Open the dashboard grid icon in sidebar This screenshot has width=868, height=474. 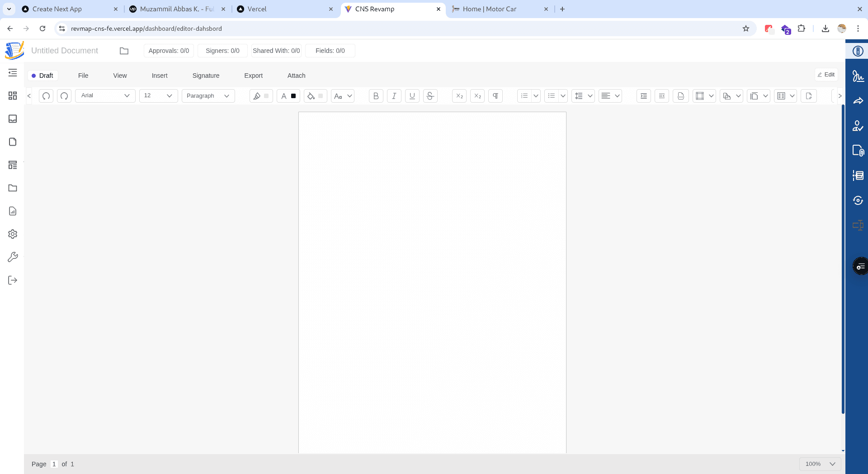click(13, 95)
